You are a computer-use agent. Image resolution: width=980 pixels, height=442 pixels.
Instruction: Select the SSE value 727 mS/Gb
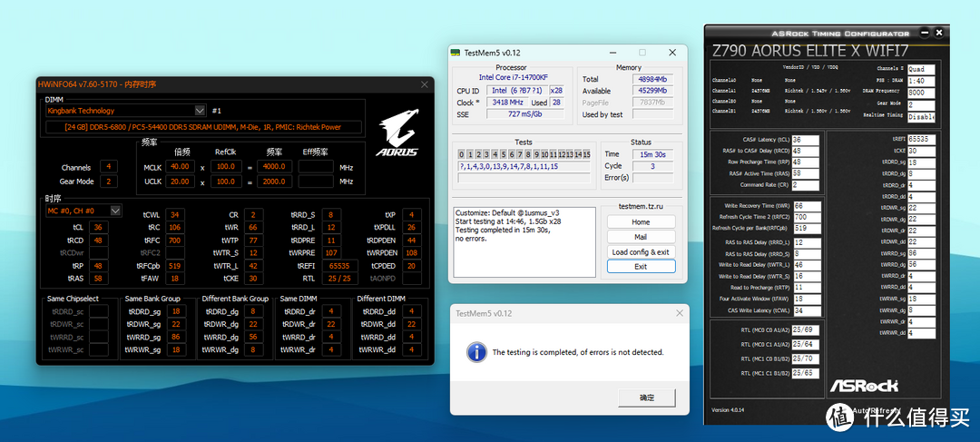tap(525, 113)
